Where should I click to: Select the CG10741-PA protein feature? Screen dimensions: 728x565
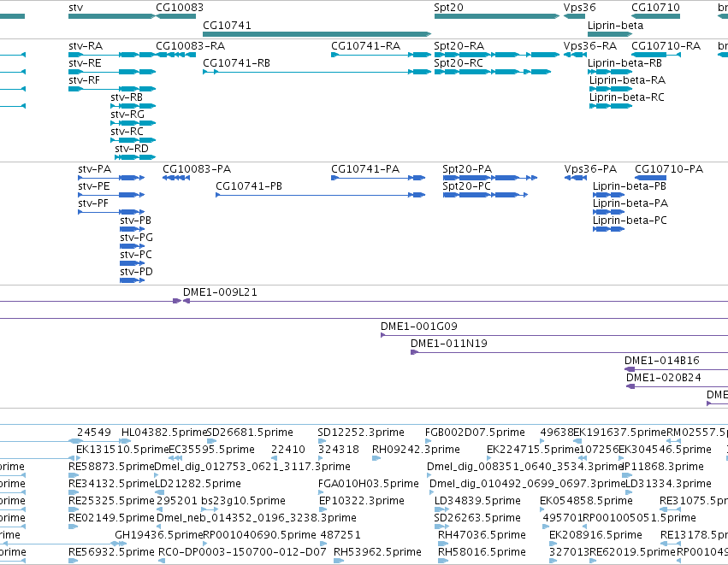(378, 178)
